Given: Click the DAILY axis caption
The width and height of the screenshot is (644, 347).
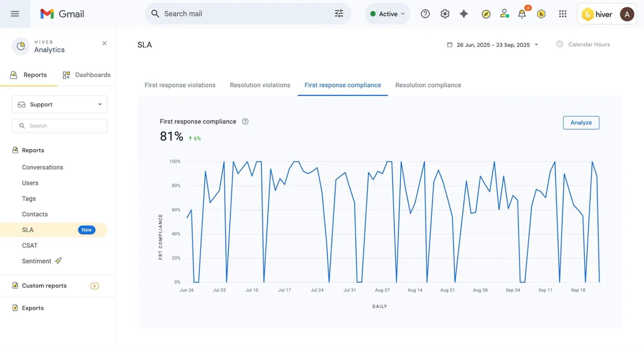Looking at the screenshot, I should 380,306.
